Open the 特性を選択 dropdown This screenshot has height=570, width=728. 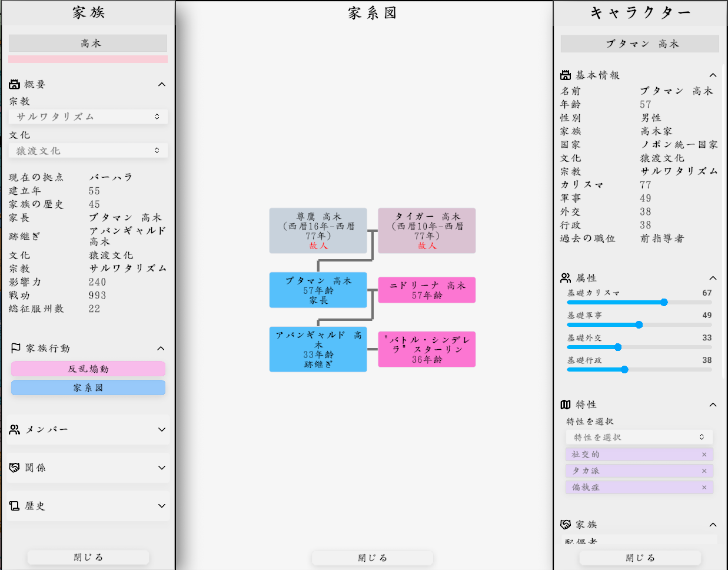639,437
